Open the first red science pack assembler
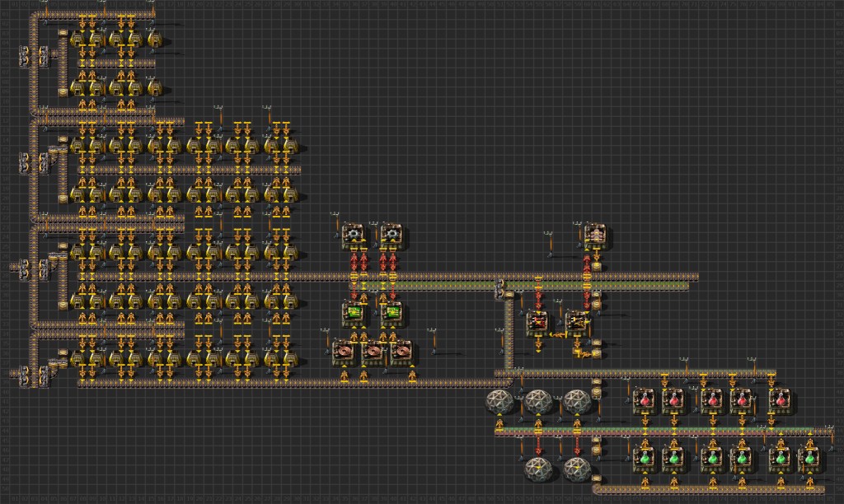Screen dimensions: 844x504 coord(645,401)
